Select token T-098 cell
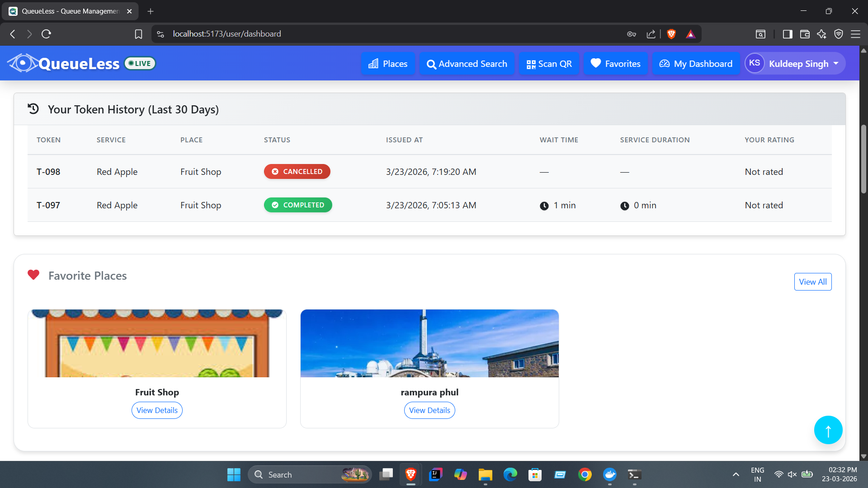868x488 pixels. [48, 172]
